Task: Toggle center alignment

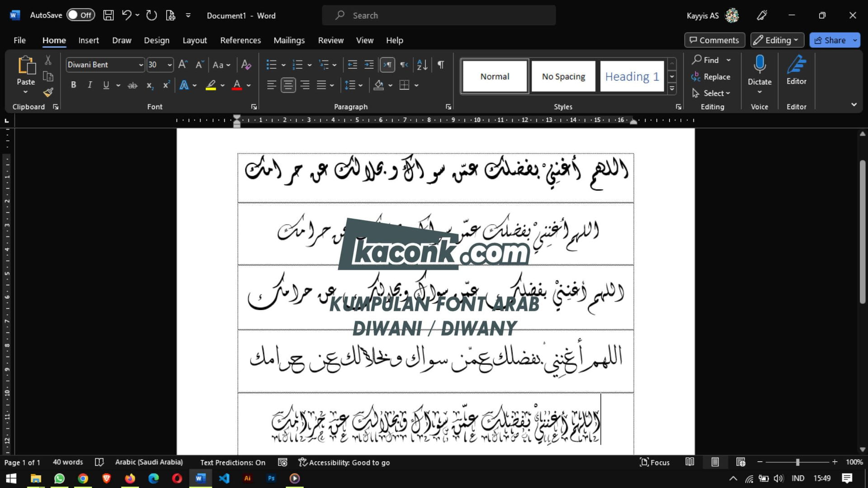Action: click(288, 85)
